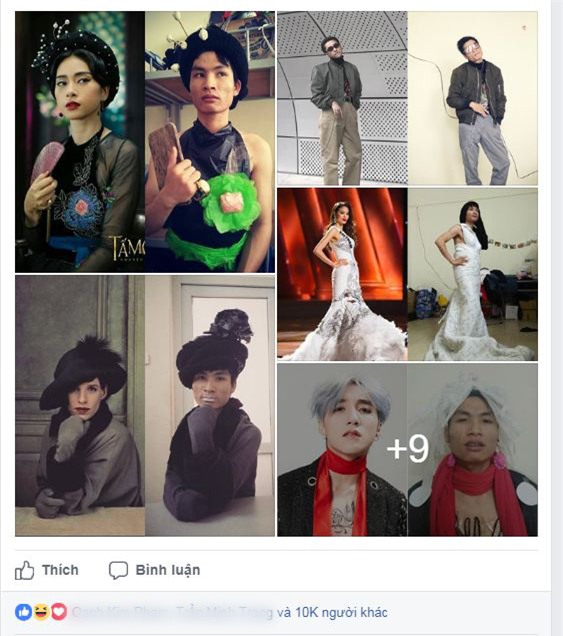The width and height of the screenshot is (563, 636).
Task: Open the "và 10K người khác" reactions list
Action: [x=332, y=612]
